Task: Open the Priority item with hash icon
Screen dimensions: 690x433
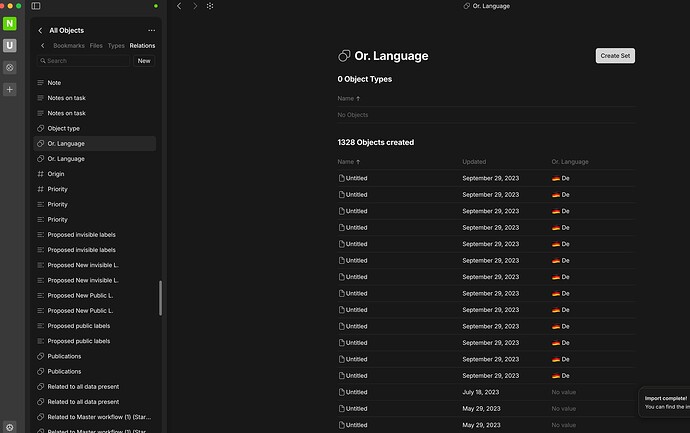Action: [95, 189]
